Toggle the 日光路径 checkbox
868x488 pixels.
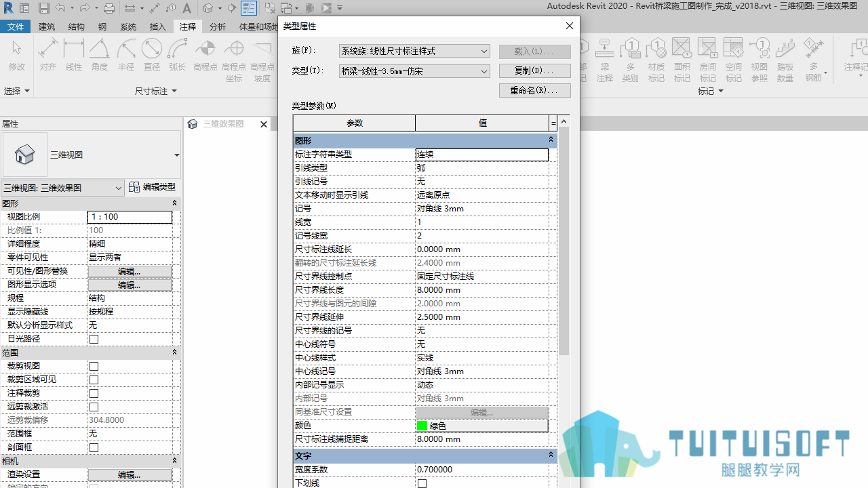click(x=94, y=339)
